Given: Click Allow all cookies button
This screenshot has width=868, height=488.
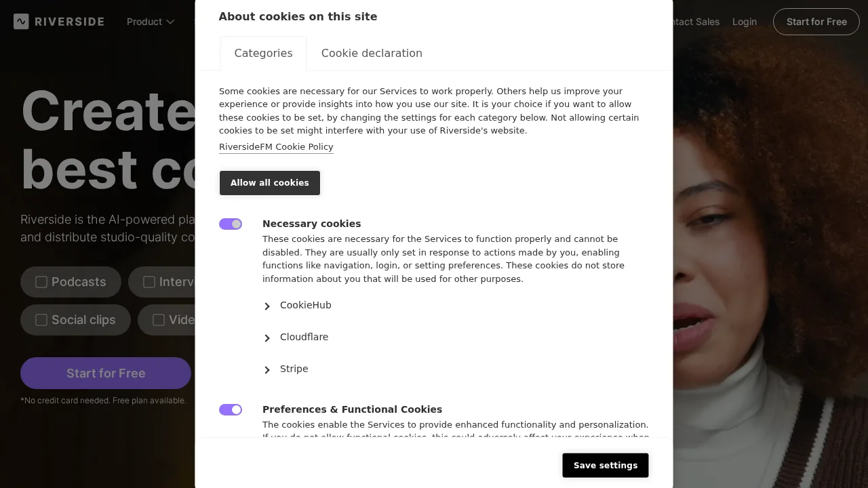Looking at the screenshot, I should pyautogui.click(x=270, y=183).
